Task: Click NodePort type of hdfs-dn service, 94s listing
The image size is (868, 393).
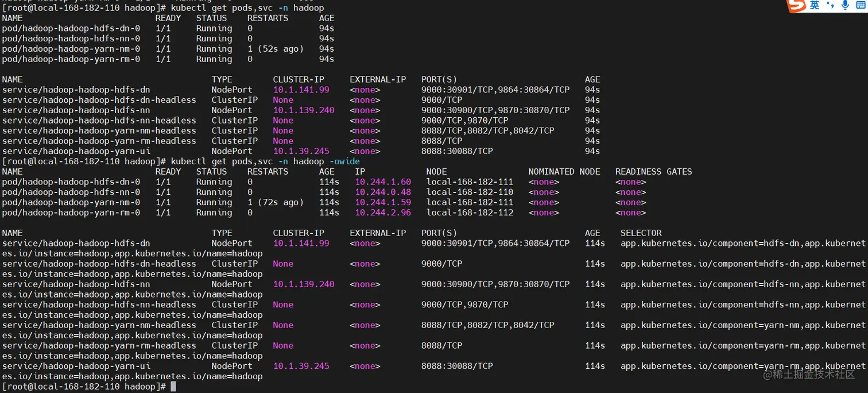Action: (x=232, y=90)
